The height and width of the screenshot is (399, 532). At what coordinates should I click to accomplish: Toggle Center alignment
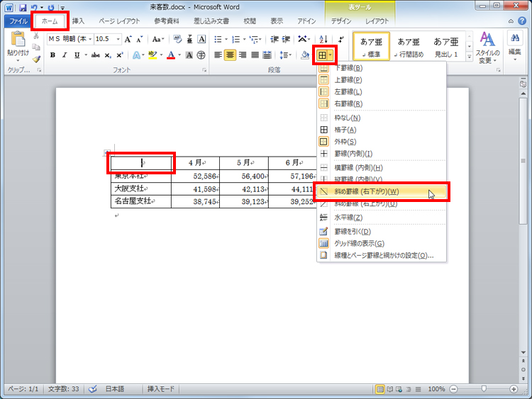coord(230,55)
